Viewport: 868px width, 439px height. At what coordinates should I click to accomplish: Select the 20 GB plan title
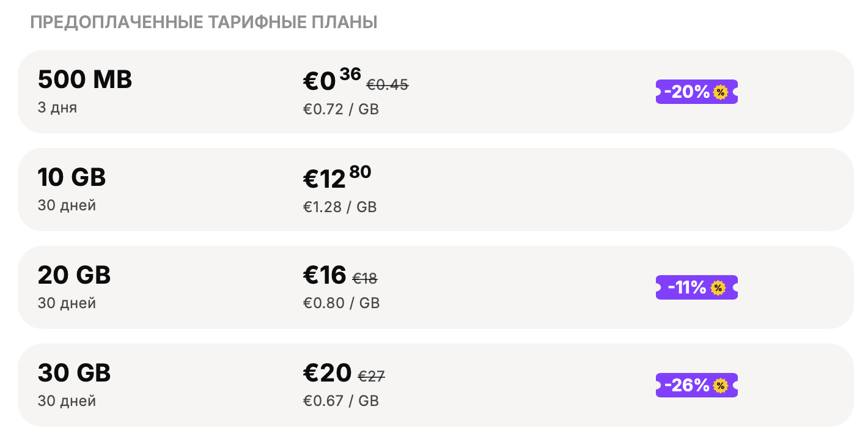click(74, 276)
